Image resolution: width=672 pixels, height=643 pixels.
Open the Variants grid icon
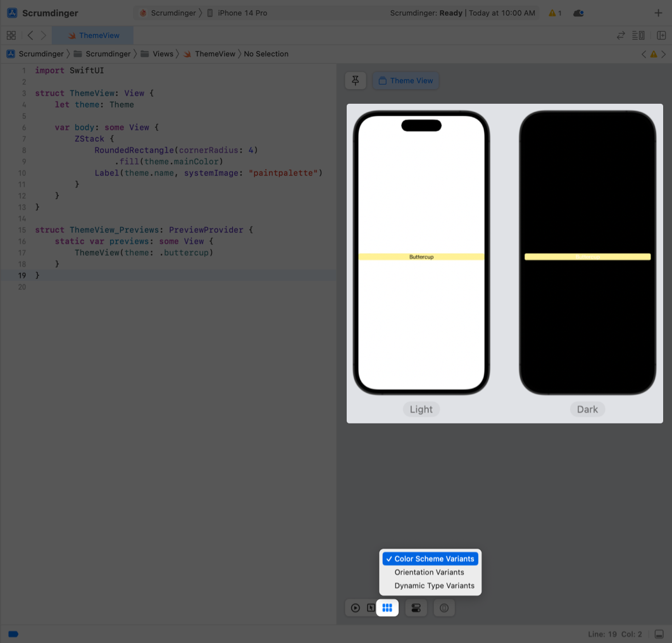coord(387,608)
